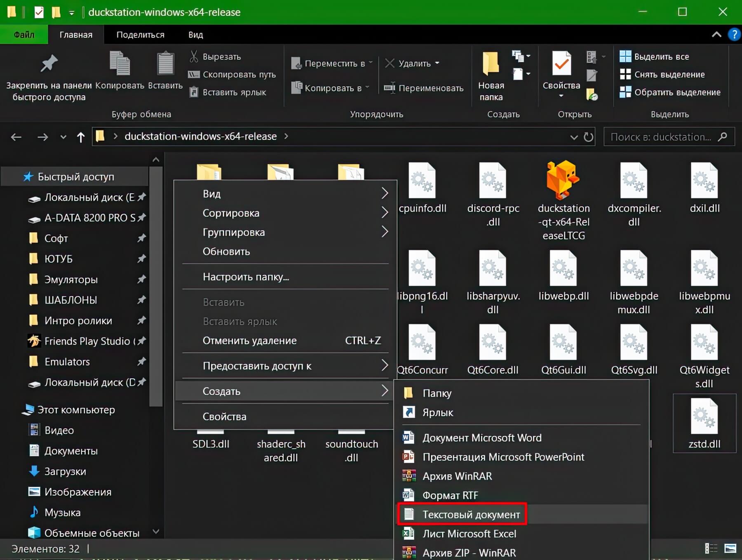Image resolution: width=742 pixels, height=560 pixels.
Task: Create a new Архив WinRAR
Action: (x=521, y=476)
